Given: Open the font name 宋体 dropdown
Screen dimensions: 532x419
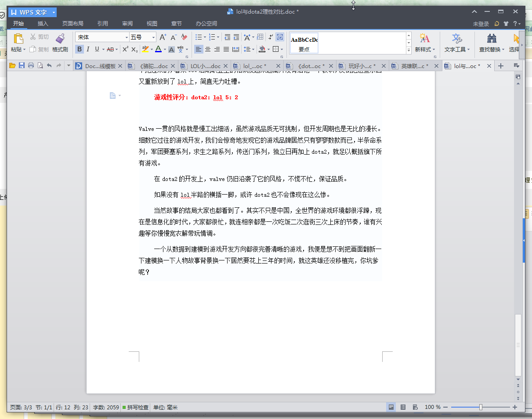Looking at the screenshot, I should point(127,37).
